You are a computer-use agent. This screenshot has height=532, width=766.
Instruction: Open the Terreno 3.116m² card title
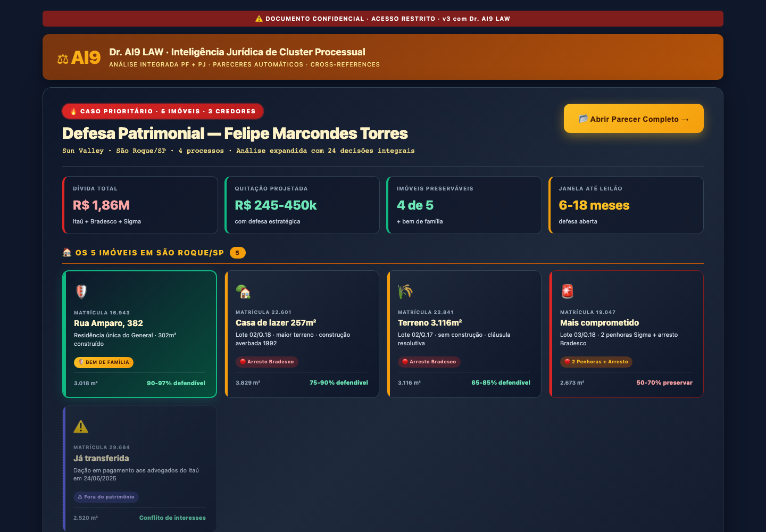coord(430,323)
